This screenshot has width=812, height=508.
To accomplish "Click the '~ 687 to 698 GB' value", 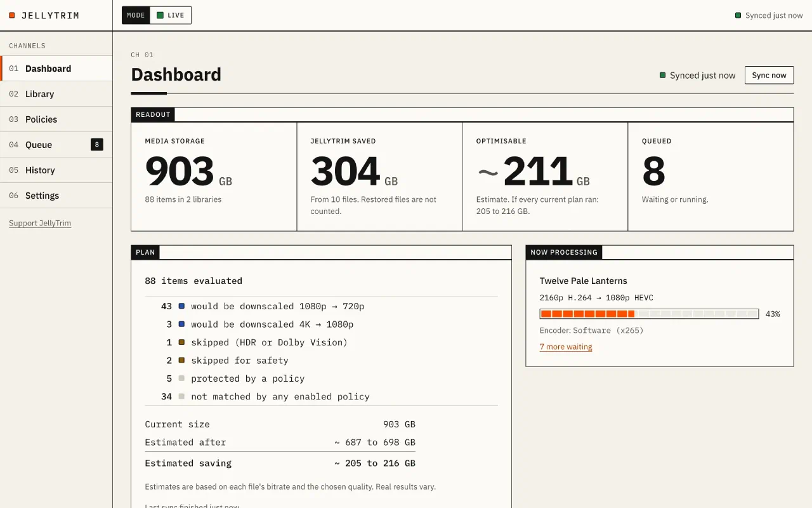I will tap(375, 442).
